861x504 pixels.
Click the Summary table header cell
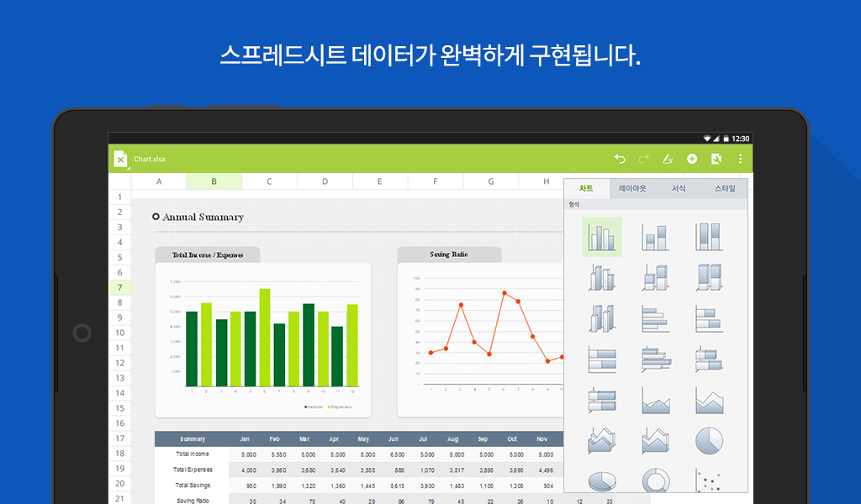pos(193,438)
